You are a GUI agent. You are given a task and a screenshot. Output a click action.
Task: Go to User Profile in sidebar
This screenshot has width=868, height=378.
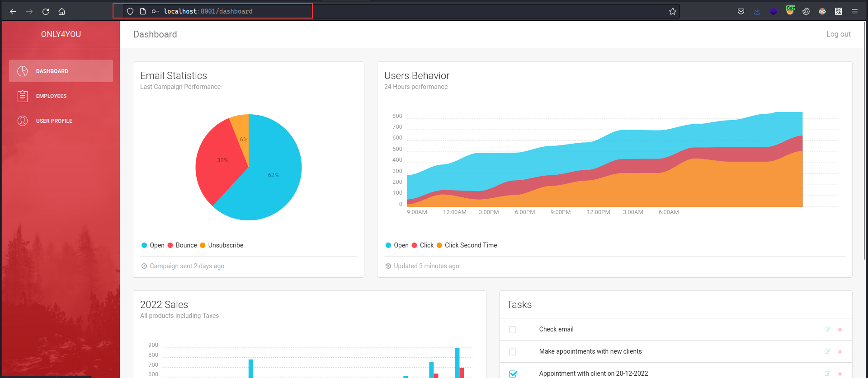pos(61,121)
